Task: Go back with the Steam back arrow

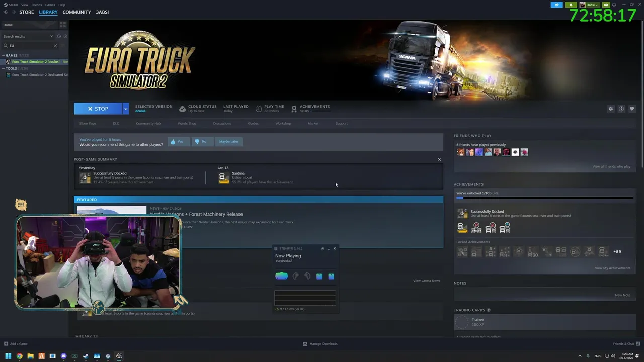Action: tap(6, 12)
